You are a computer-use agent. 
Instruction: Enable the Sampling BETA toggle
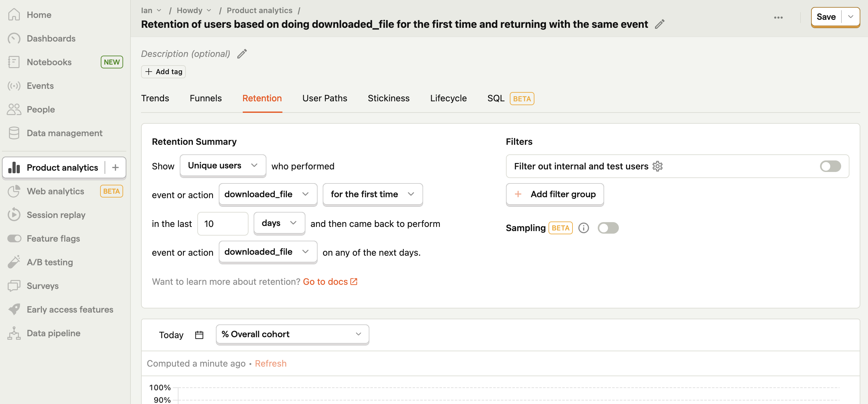[607, 228]
